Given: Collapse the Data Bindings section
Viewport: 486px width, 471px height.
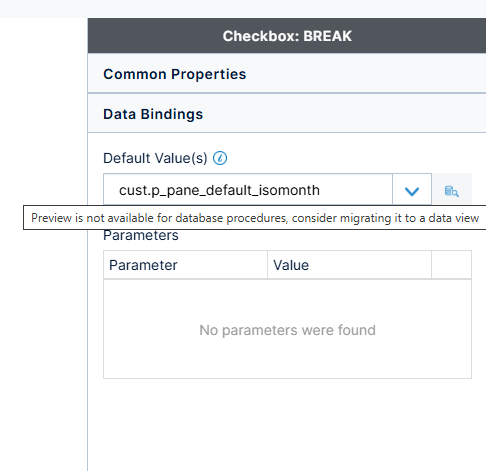Looking at the screenshot, I should (287, 114).
